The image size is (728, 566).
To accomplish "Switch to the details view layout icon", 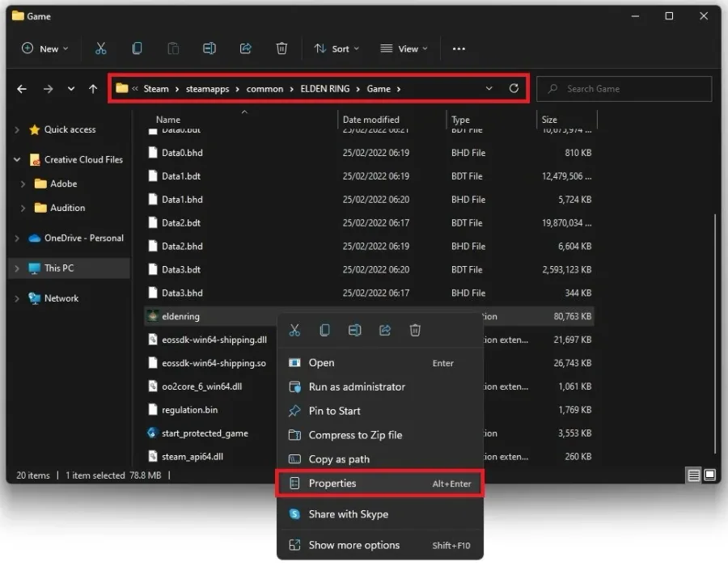I will pos(694,475).
